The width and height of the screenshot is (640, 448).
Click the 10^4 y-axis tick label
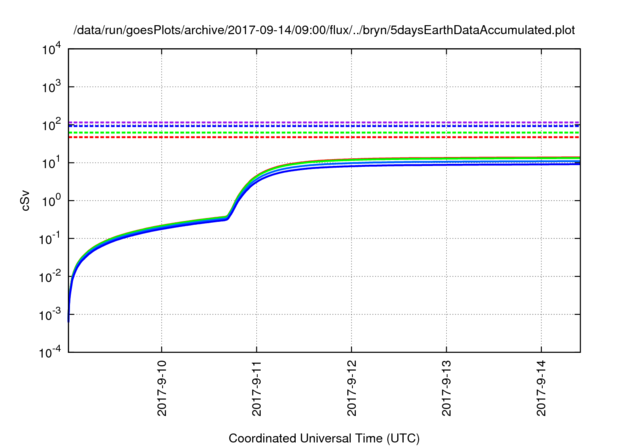(51, 49)
